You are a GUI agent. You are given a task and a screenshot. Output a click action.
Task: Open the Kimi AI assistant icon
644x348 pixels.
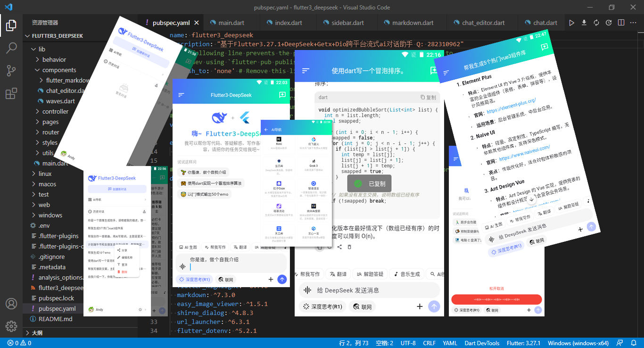tap(279, 139)
